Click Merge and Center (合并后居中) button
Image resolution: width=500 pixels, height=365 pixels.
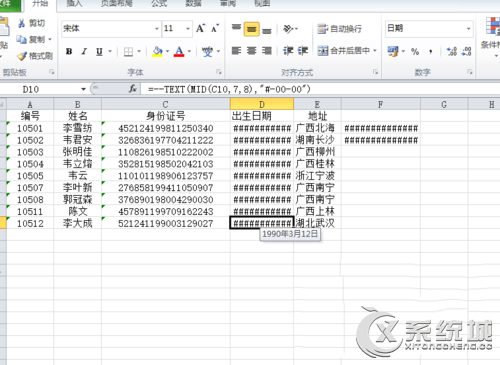click(344, 51)
